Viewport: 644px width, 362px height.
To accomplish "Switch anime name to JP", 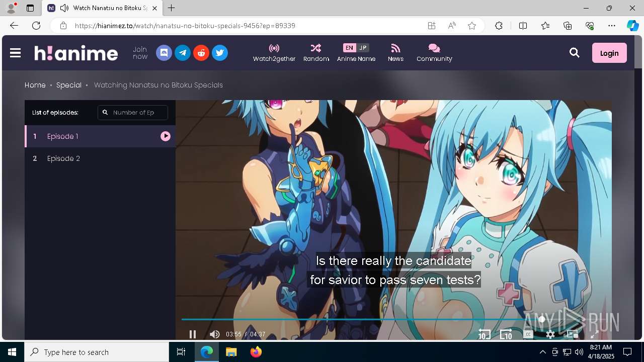I will [x=363, y=48].
